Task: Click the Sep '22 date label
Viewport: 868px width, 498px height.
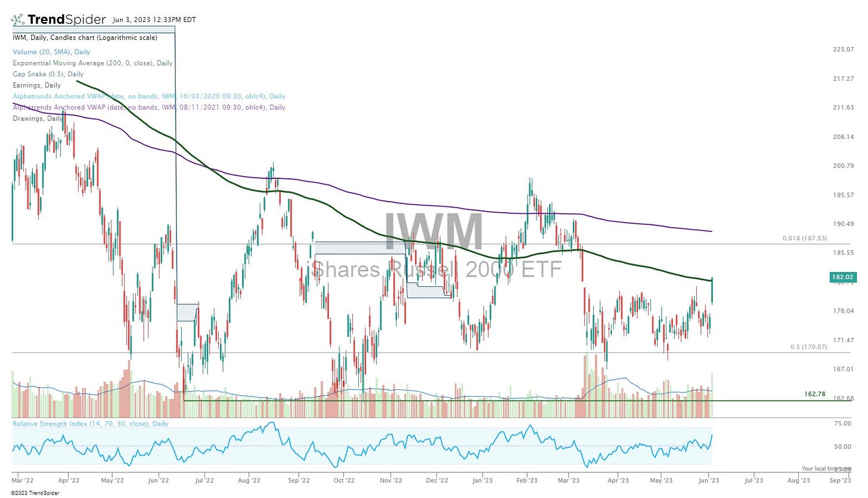Action: (x=298, y=480)
